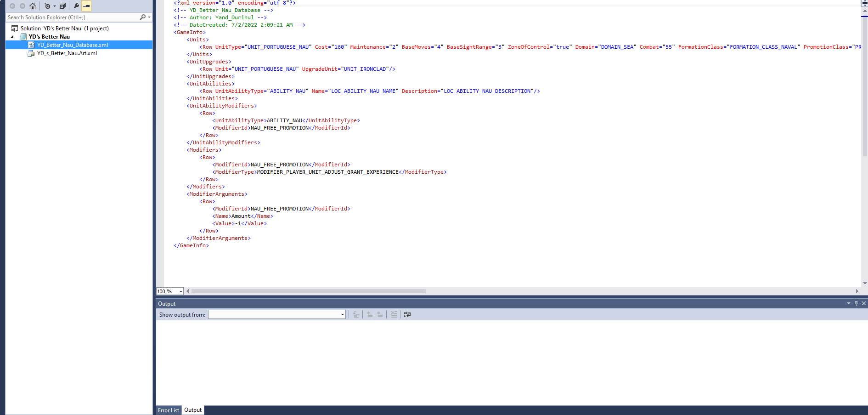The height and width of the screenshot is (415, 868).
Task: Click the Collapse All icon in Solution Explorer
Action: [63, 6]
